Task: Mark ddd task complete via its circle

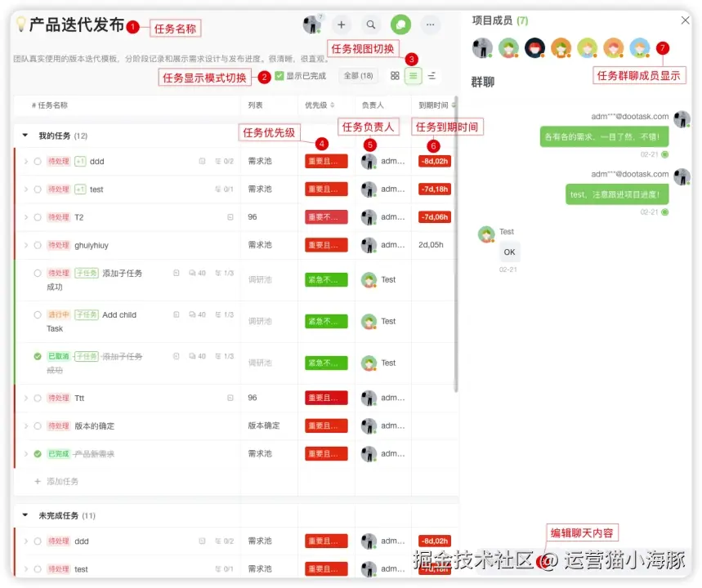Action: tap(38, 161)
